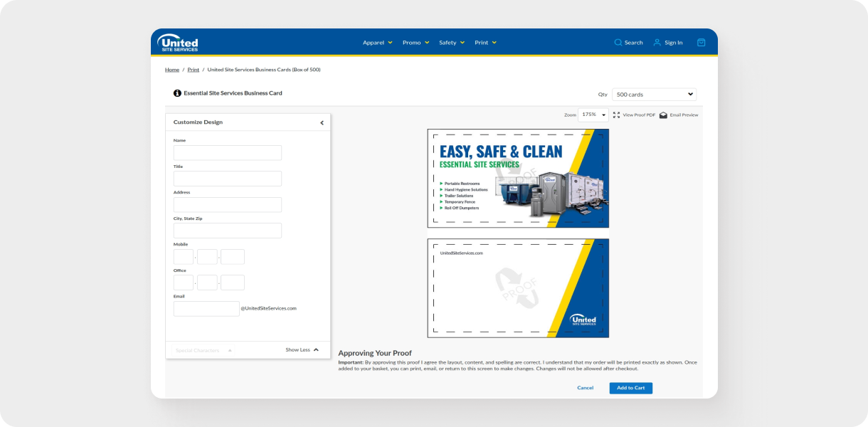Open the Promo menu

pyautogui.click(x=416, y=43)
